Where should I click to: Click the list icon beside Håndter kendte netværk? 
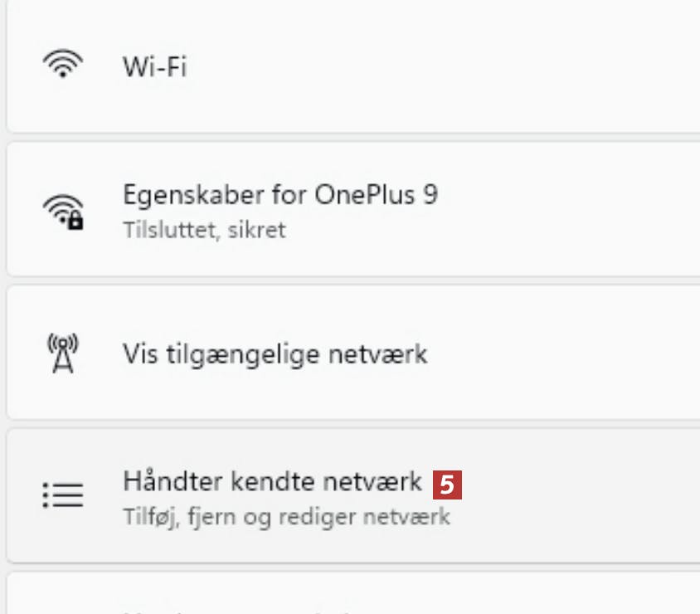pyautogui.click(x=63, y=495)
